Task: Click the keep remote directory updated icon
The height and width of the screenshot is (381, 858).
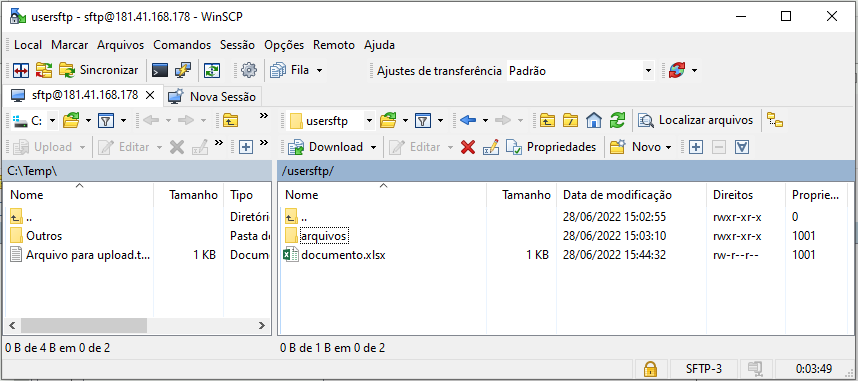Action: [212, 70]
